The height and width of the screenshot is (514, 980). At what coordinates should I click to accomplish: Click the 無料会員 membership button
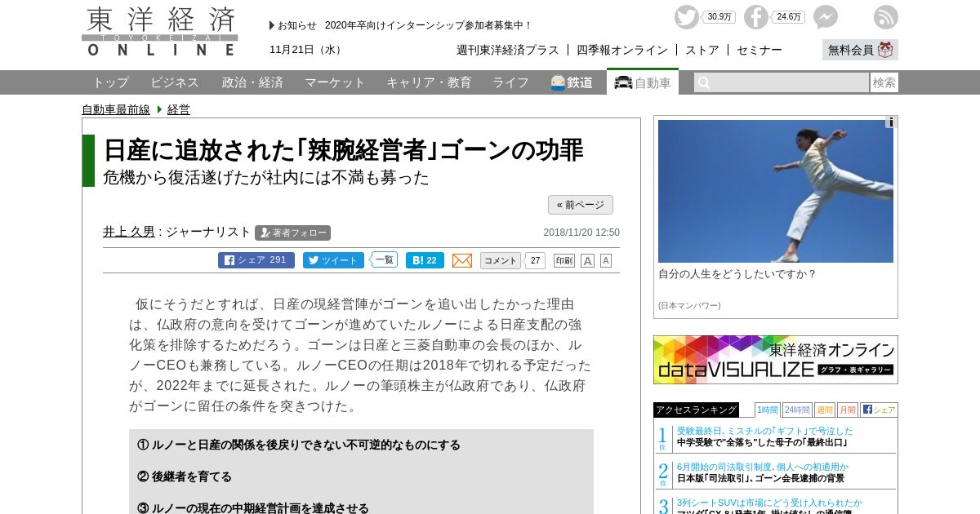860,50
